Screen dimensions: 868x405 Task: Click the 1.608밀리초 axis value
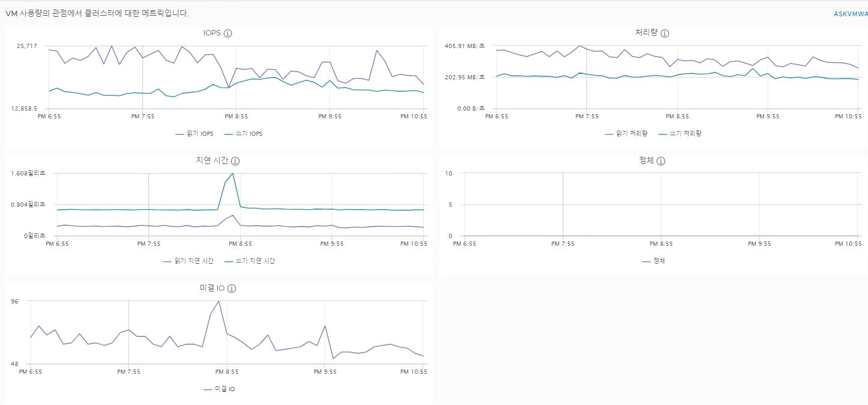click(x=28, y=173)
